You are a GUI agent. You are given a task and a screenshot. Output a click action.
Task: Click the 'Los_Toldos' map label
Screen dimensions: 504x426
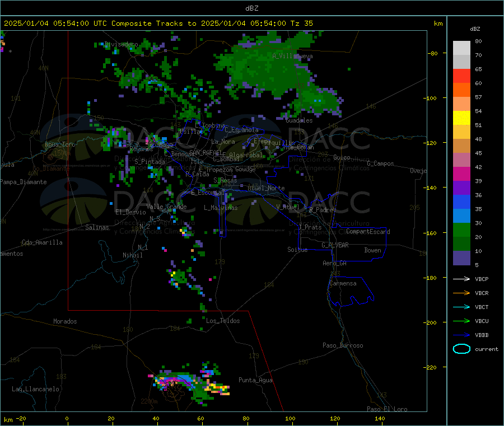[223, 321]
